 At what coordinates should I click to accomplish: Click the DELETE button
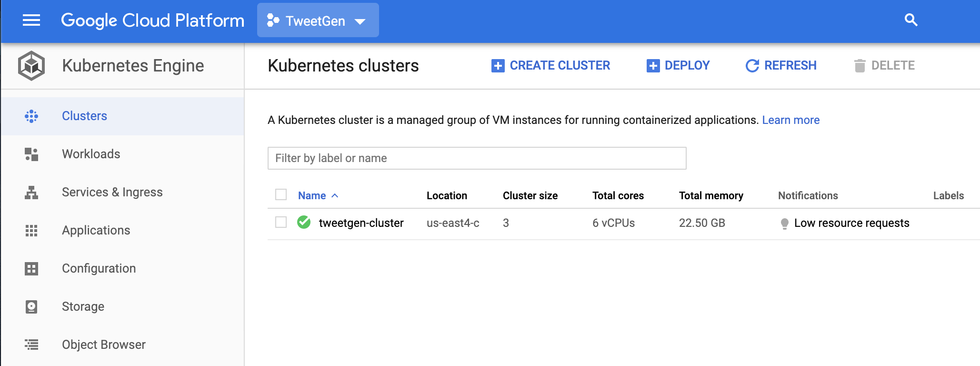(x=884, y=66)
